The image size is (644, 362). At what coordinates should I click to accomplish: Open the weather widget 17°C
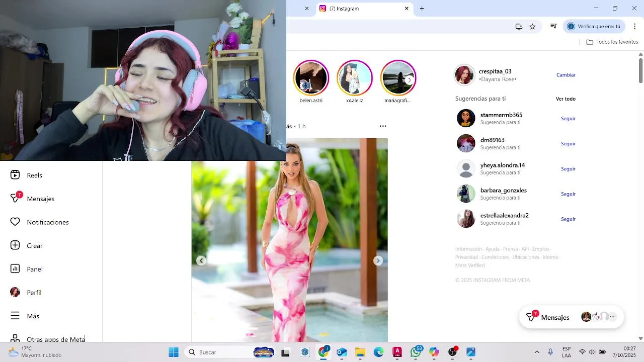tap(35, 352)
